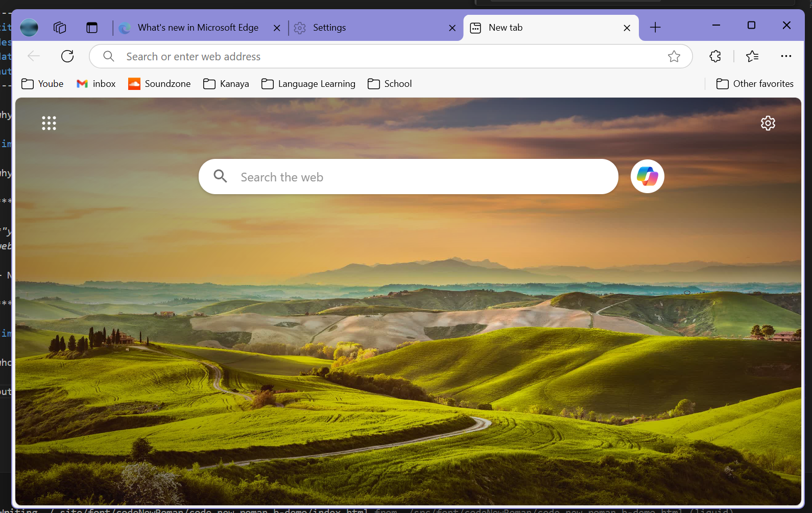Open the Soundzone bookmark
Image resolution: width=812 pixels, height=513 pixels.
[x=159, y=84]
